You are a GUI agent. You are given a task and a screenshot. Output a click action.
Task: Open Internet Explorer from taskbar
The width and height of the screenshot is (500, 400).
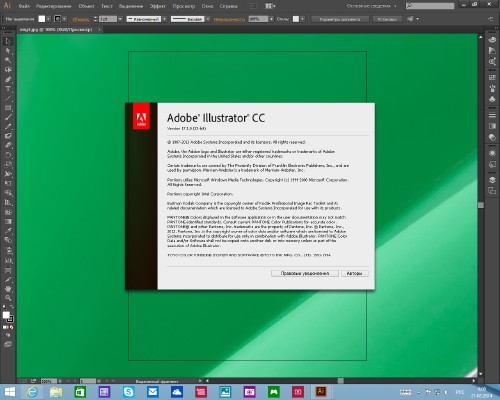[32, 392]
